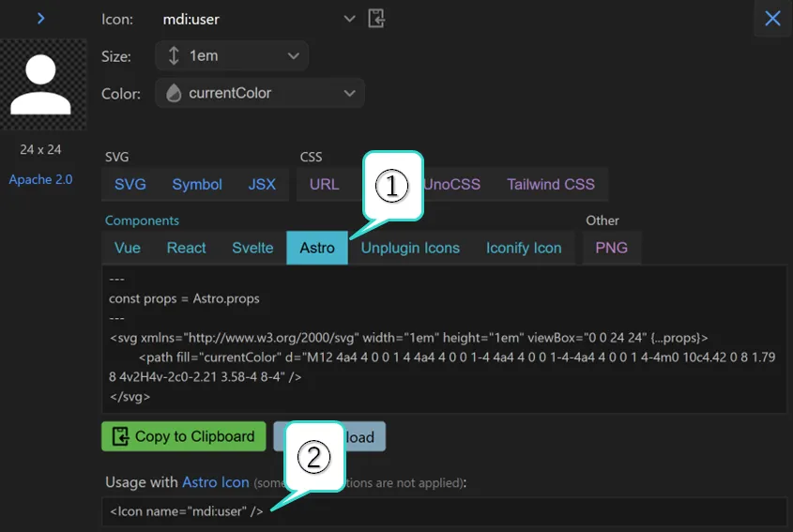
Task: Close the icon details panel with the X
Action: pos(772,19)
